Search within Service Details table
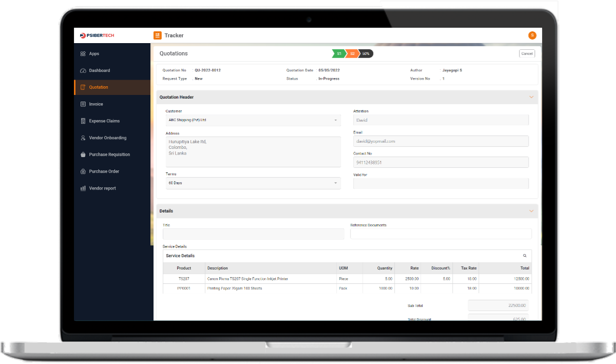Image resolution: width=616 pixels, height=364 pixels. click(x=525, y=256)
